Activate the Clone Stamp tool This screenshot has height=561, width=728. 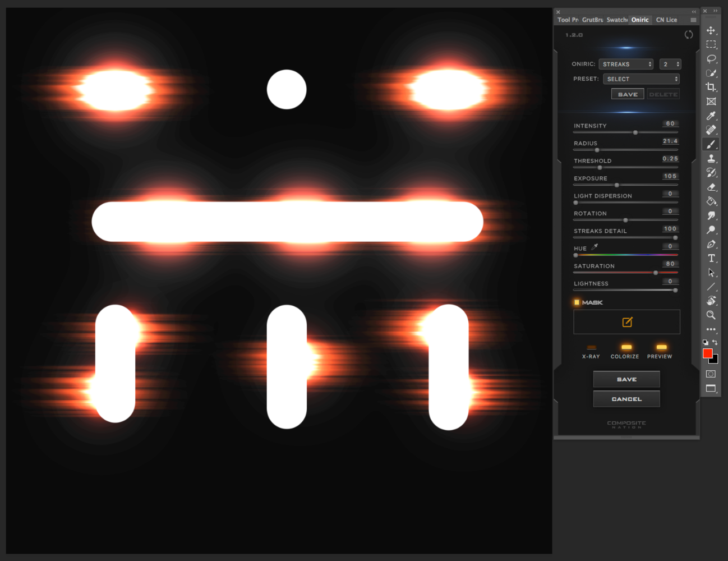tap(711, 158)
